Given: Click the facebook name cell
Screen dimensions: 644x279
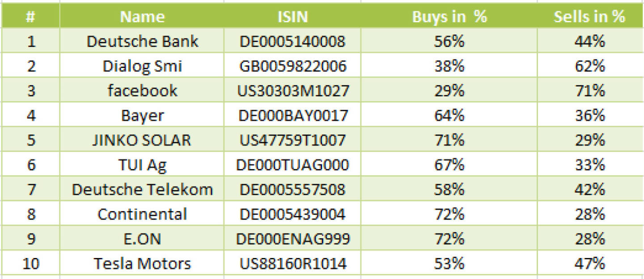Looking at the screenshot, I should pyautogui.click(x=142, y=91).
